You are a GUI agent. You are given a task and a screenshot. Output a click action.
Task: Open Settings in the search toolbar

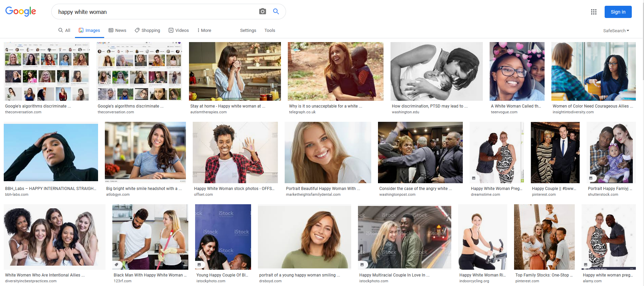[x=248, y=30]
